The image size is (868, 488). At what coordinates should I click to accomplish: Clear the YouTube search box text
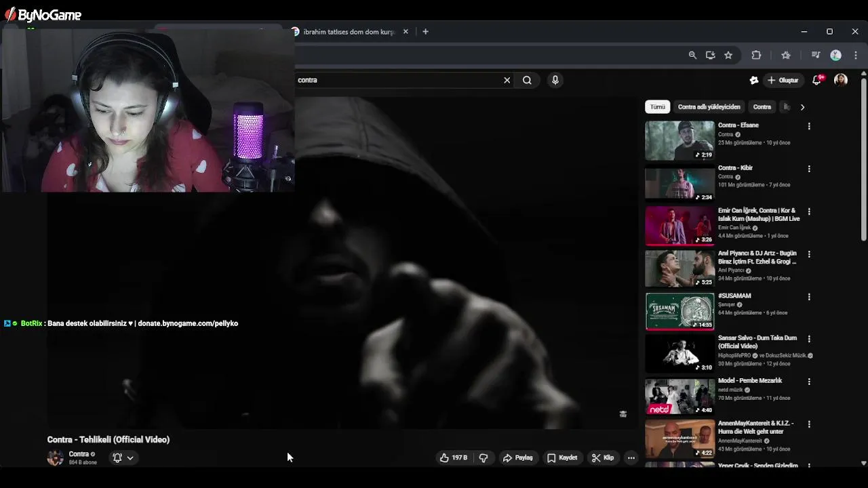(507, 80)
